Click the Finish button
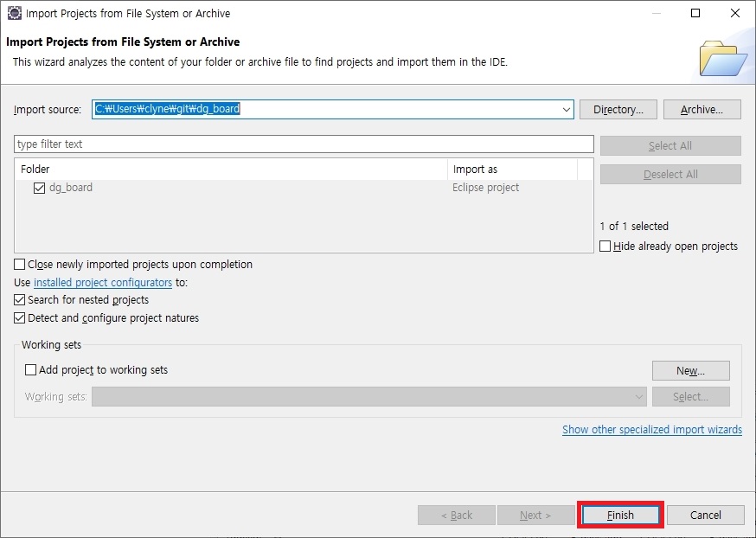Image resolution: width=756 pixels, height=538 pixels. tap(620, 515)
